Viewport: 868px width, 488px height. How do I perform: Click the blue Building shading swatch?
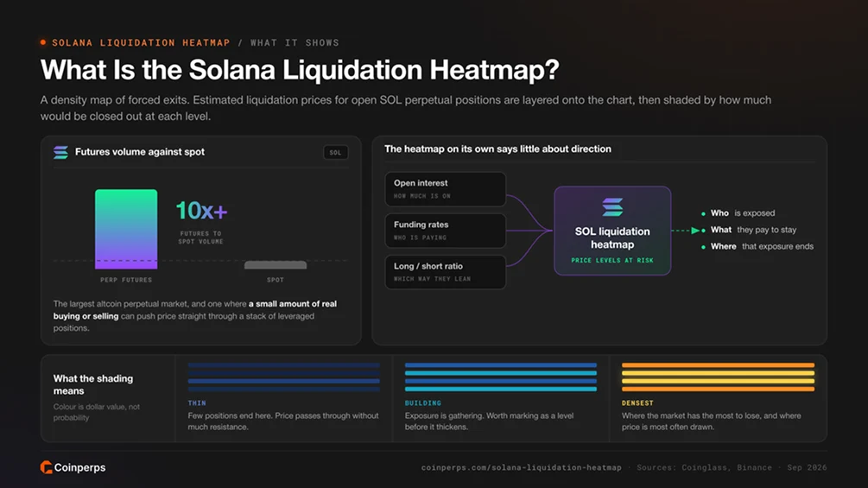(x=501, y=377)
